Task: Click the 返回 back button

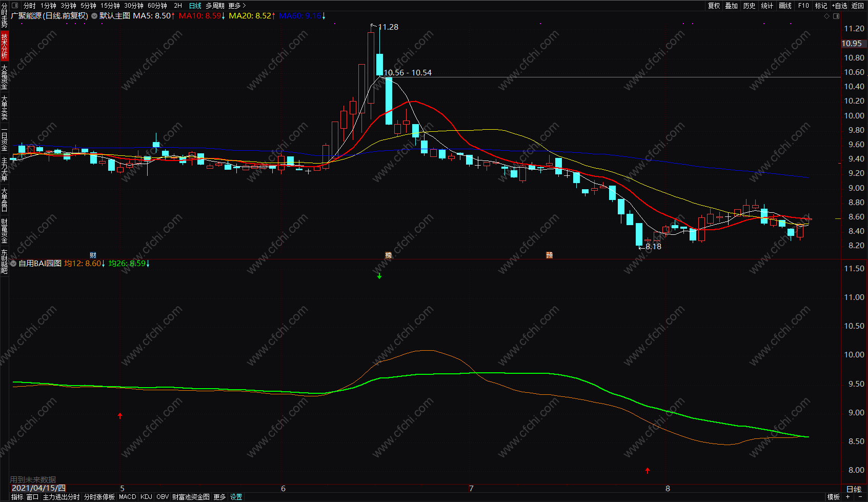Action: 858,6
